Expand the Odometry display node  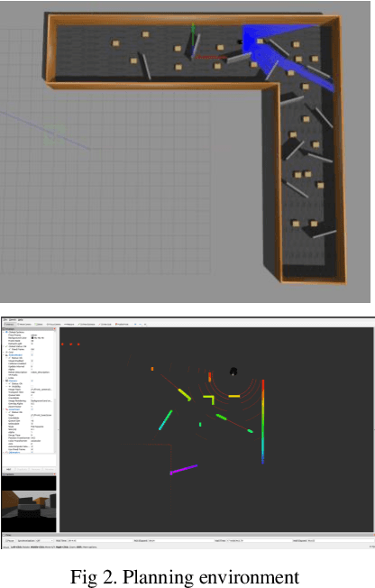pyautogui.click(x=4, y=452)
